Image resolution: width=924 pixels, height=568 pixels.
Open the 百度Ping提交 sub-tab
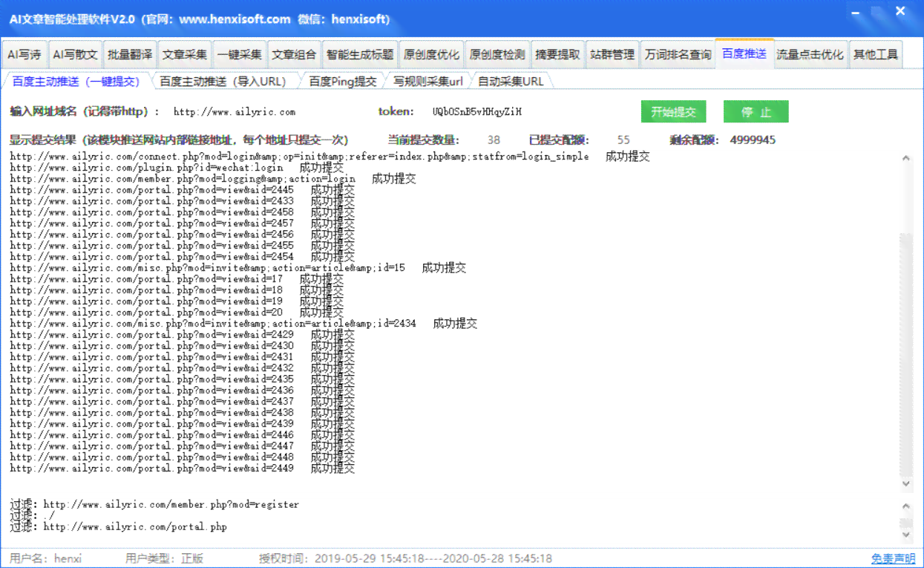pos(343,81)
